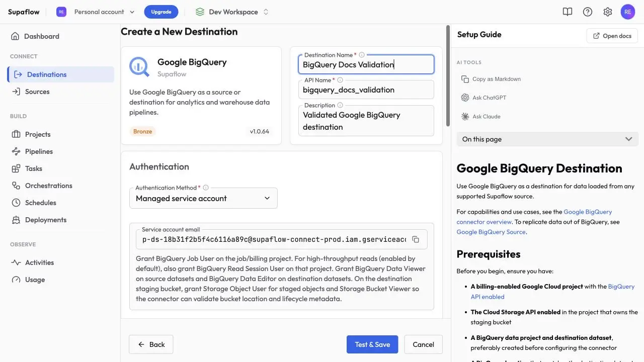
Task: Follow the Google BigQuery Source link
Action: pyautogui.click(x=491, y=232)
